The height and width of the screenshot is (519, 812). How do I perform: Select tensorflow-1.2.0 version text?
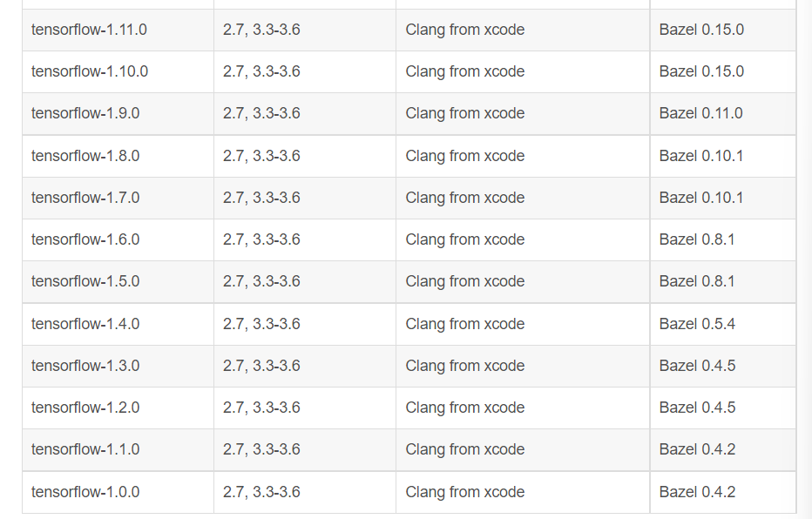85,408
